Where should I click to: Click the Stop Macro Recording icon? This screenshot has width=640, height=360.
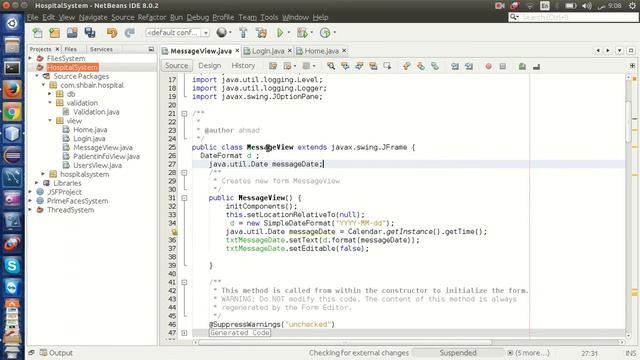coord(503,66)
